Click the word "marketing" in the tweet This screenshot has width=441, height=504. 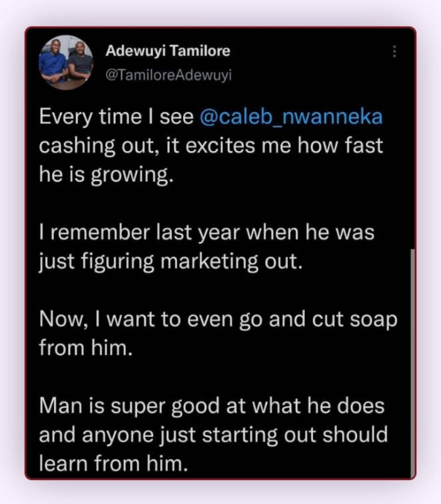click(x=220, y=262)
